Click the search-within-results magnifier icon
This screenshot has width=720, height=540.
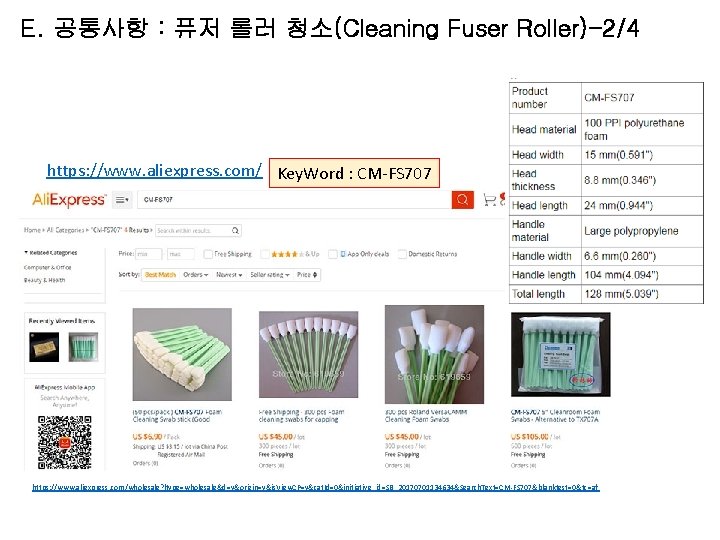(x=235, y=231)
